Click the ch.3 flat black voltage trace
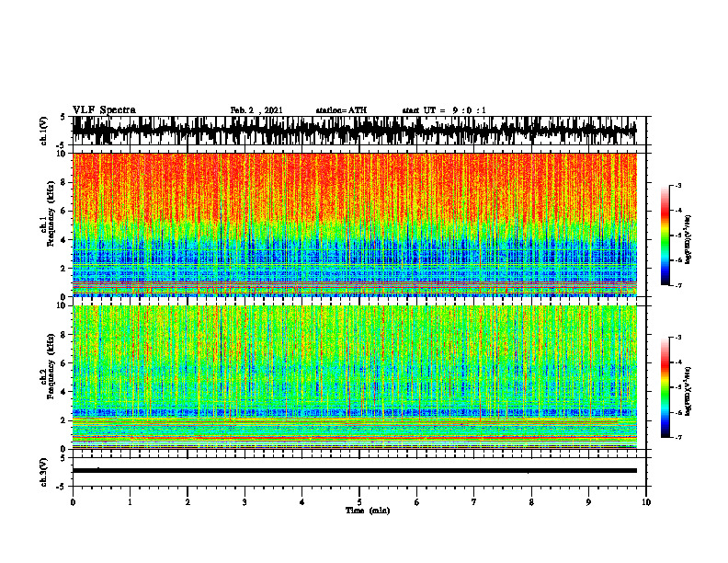This screenshot has height=563, width=728. point(354,471)
